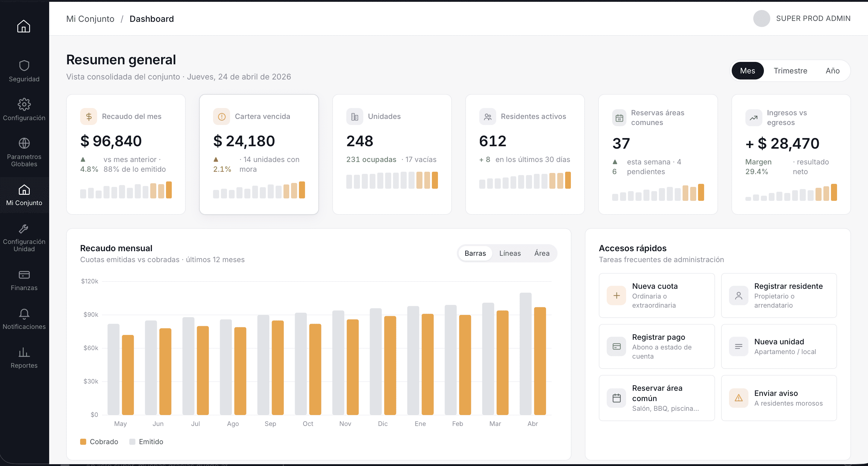The image size is (868, 466).
Task: Open the Configuración gear icon
Action: pos(24,104)
